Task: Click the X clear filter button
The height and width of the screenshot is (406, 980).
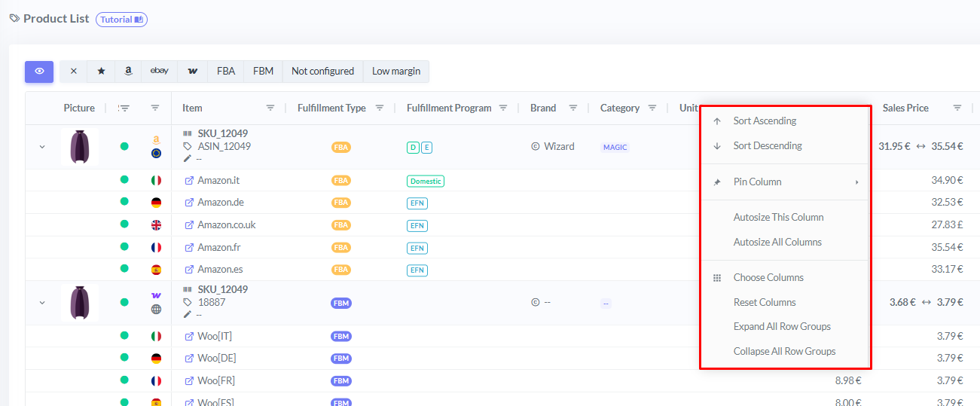Action: click(73, 72)
